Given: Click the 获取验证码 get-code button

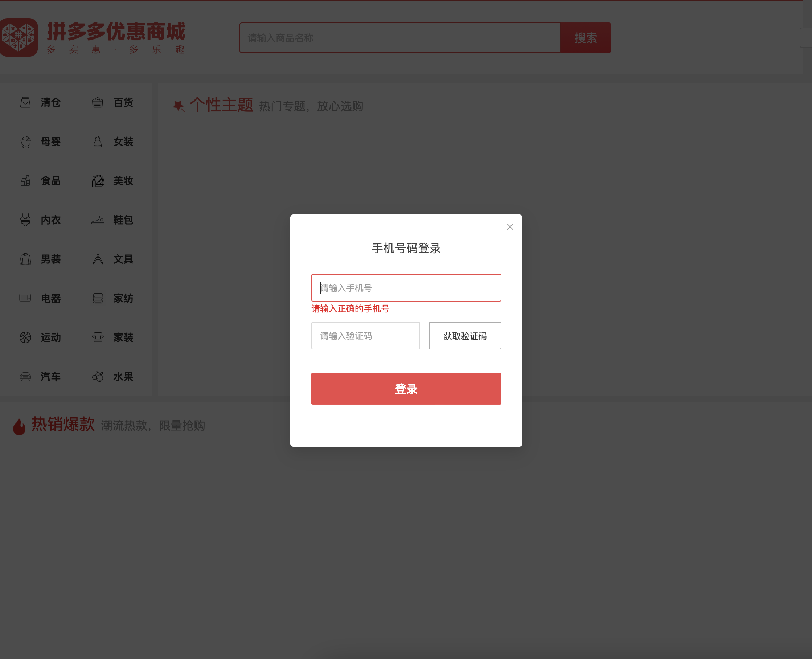Looking at the screenshot, I should [465, 336].
